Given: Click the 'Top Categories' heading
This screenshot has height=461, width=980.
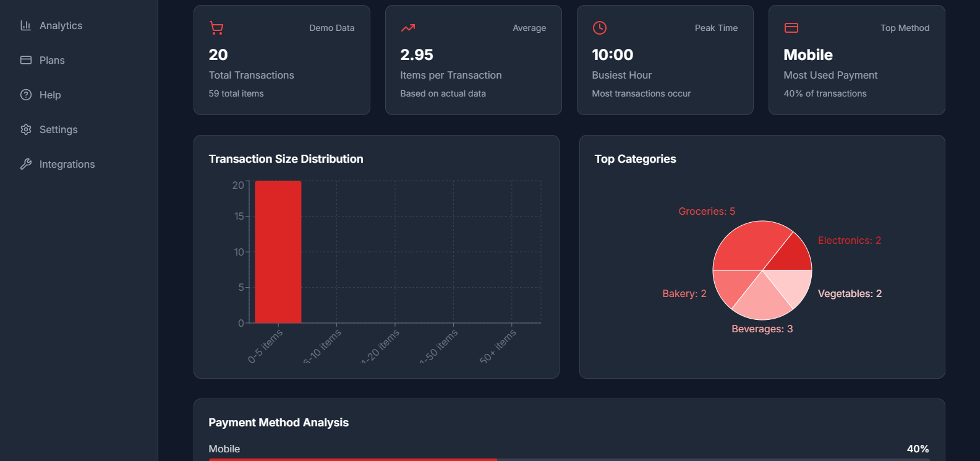Looking at the screenshot, I should tap(636, 159).
